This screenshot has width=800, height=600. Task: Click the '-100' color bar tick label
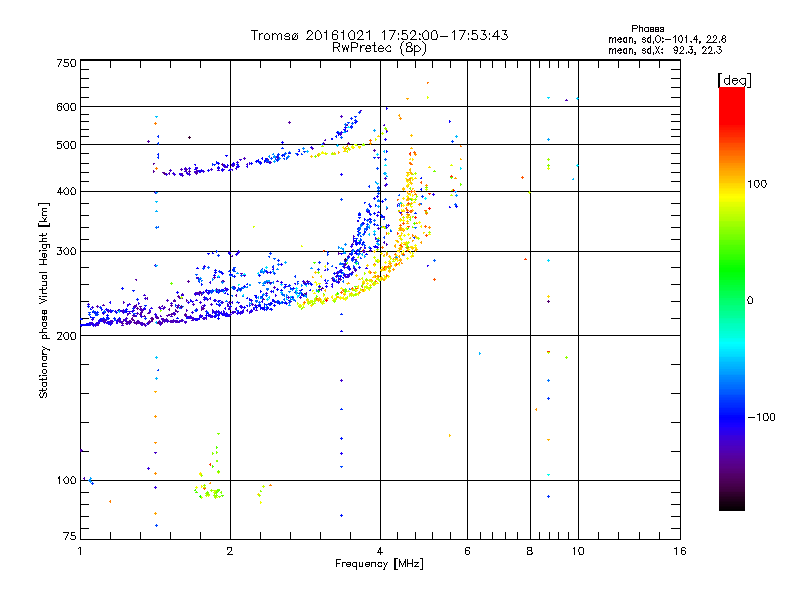pyautogui.click(x=761, y=417)
